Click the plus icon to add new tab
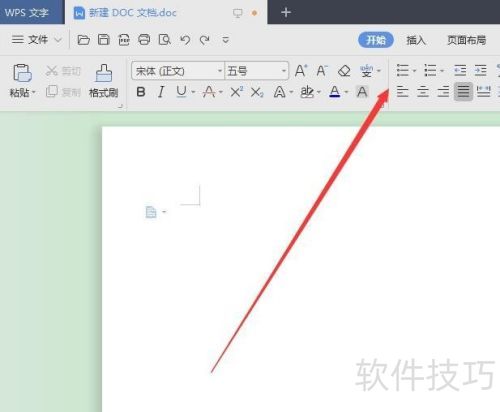Viewport: 500px width, 412px height. coord(286,13)
